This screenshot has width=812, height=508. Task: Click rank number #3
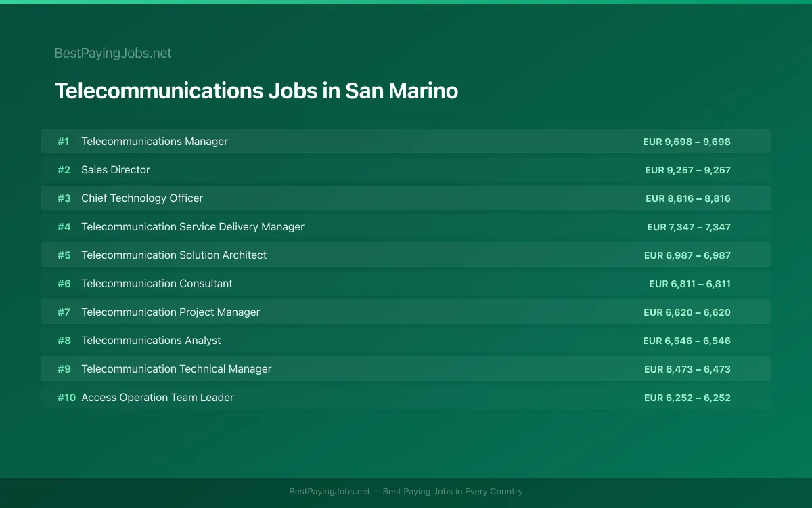(x=64, y=198)
